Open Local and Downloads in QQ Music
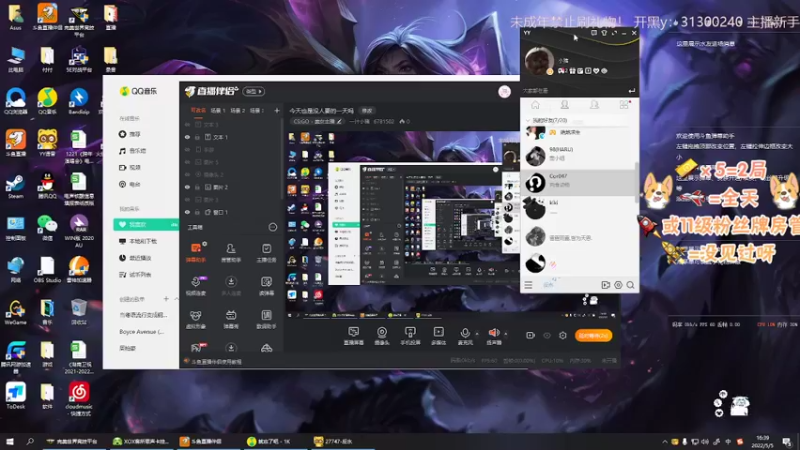This screenshot has height=450, width=800. 138,241
